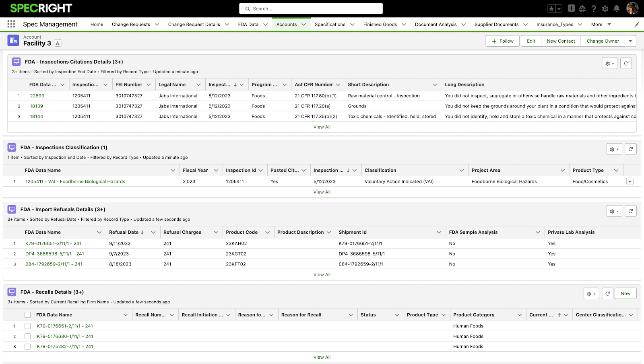Click the Favorites star icon
This screenshot has width=644, height=364.
coord(551,8)
